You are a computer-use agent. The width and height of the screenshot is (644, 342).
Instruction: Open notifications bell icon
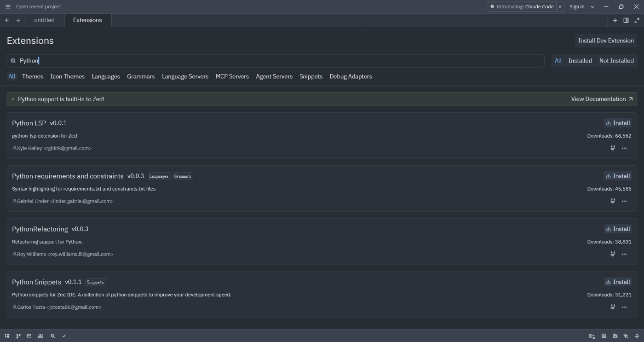637,336
